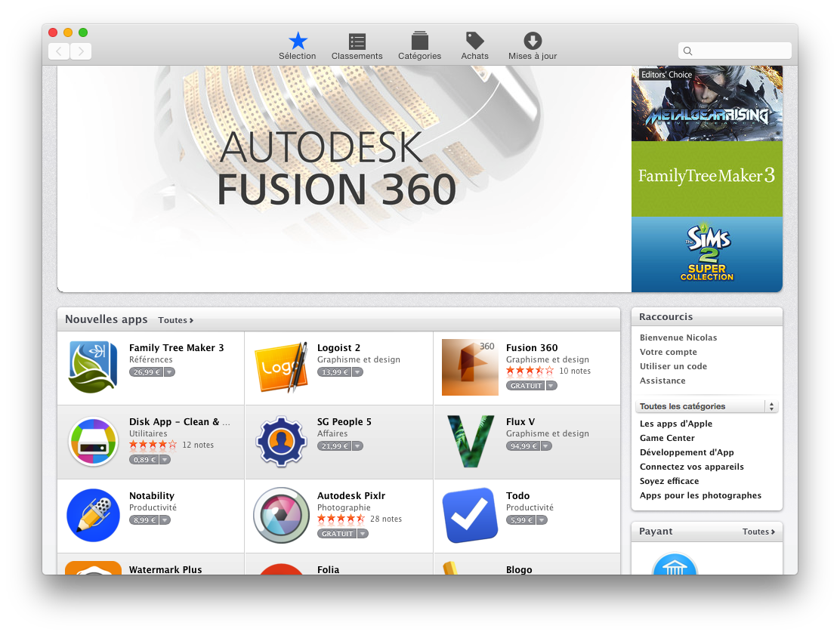The width and height of the screenshot is (840, 635).
Task: Click the forward navigation arrow
Action: coord(81,51)
